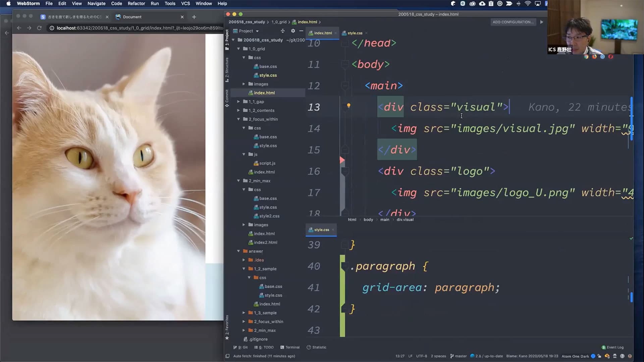Collapse the 2_focus_within folder

click(238, 119)
